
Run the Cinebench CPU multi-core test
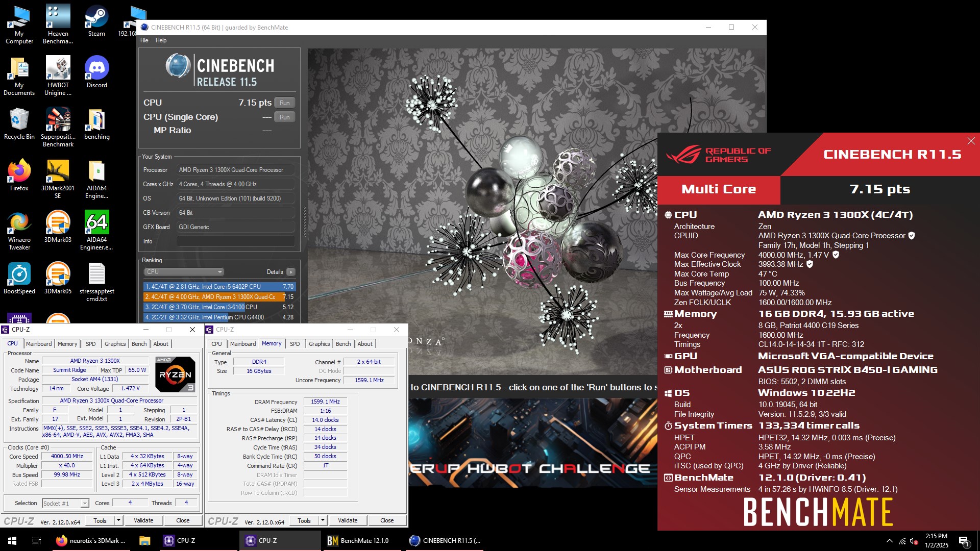pos(285,103)
